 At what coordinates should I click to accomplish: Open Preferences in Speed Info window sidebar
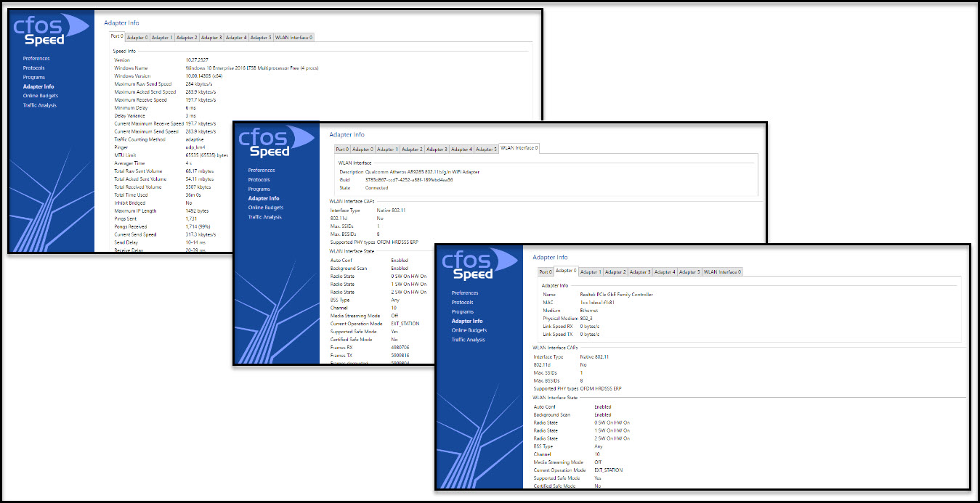click(36, 58)
